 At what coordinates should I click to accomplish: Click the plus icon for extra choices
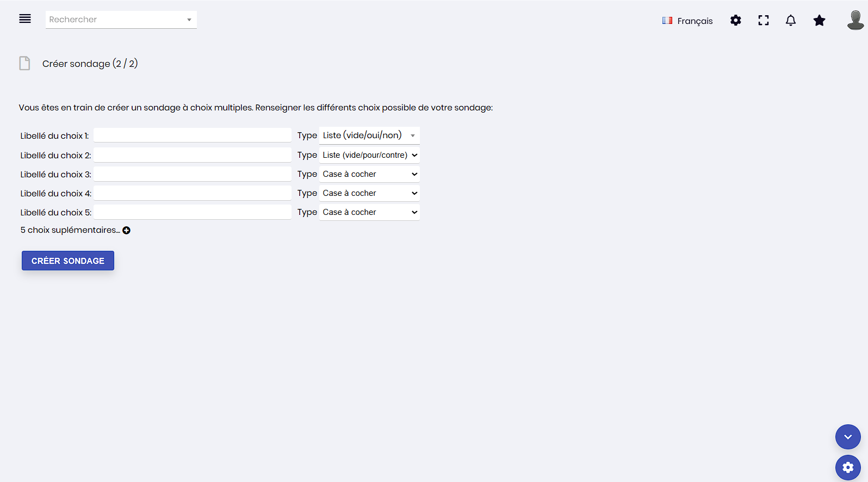click(x=127, y=231)
